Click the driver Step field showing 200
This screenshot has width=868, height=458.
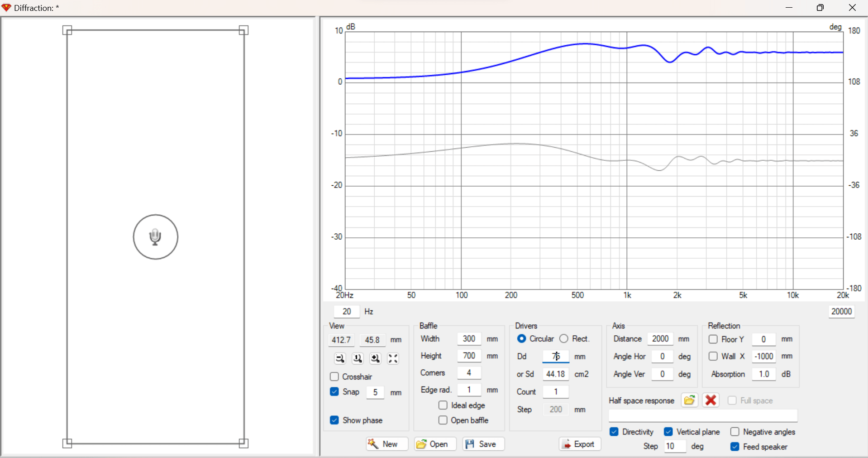pyautogui.click(x=556, y=410)
